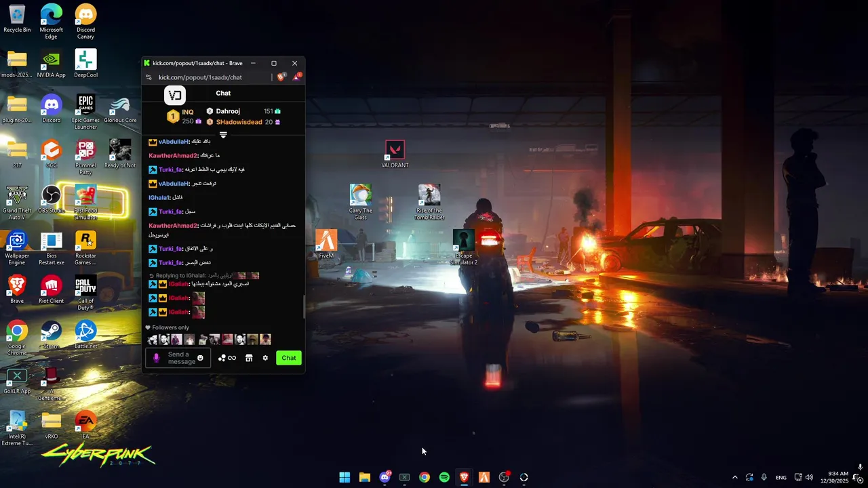Click username SHadowisdead in leaderboard
This screenshot has width=868, height=488.
click(x=239, y=122)
